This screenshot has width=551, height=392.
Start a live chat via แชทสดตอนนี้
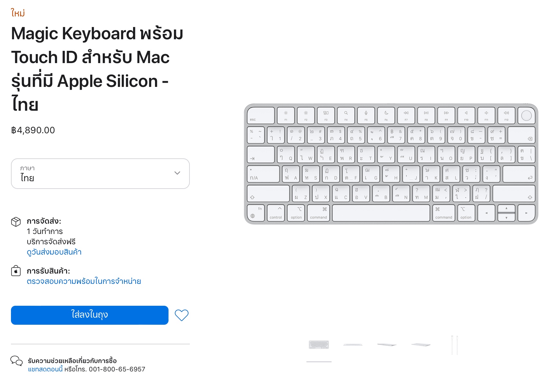(x=45, y=369)
